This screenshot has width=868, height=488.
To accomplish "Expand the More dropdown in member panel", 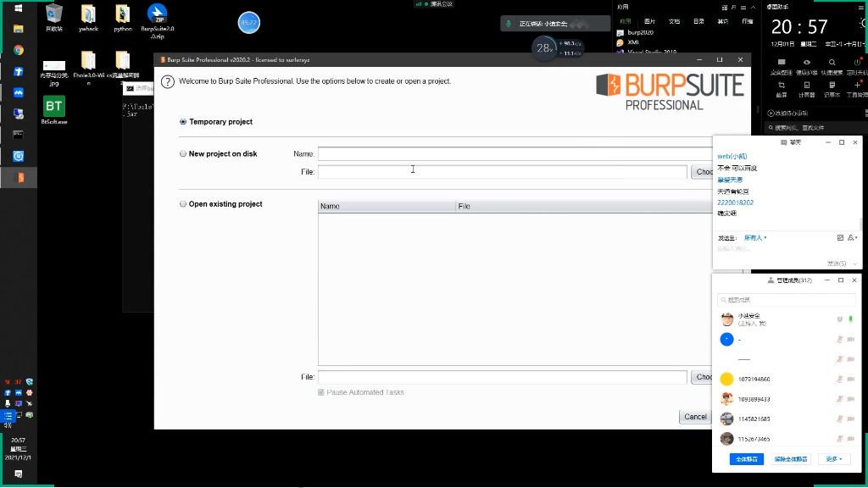I will click(x=834, y=459).
